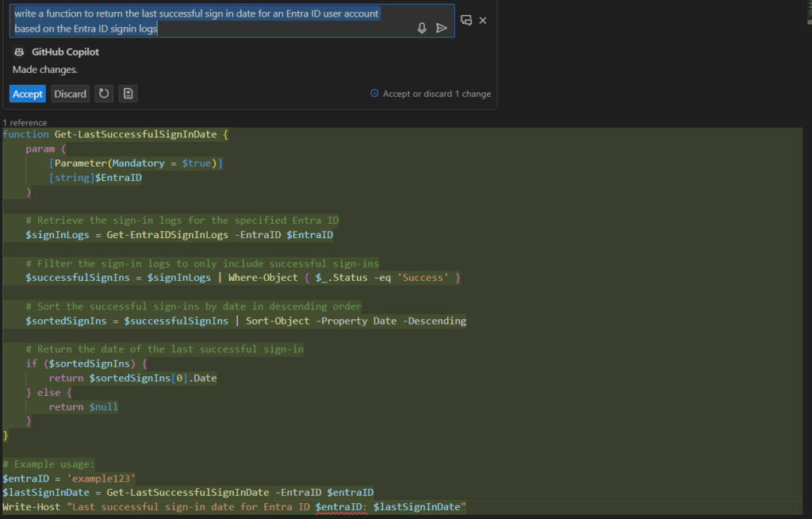Screen dimensions: 812x519
Task: Click the 'Accept or discard 1 change' text
Action: (x=437, y=94)
